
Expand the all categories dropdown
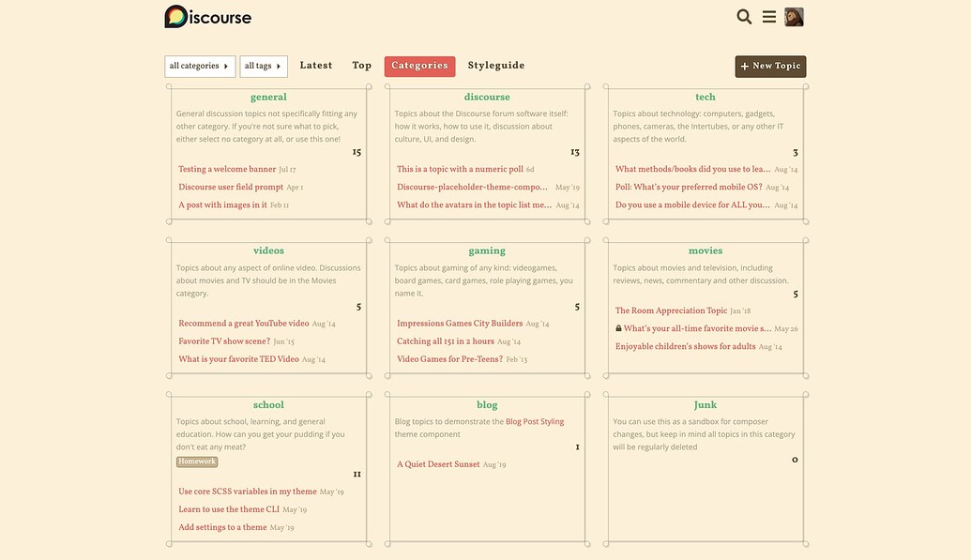pos(200,66)
